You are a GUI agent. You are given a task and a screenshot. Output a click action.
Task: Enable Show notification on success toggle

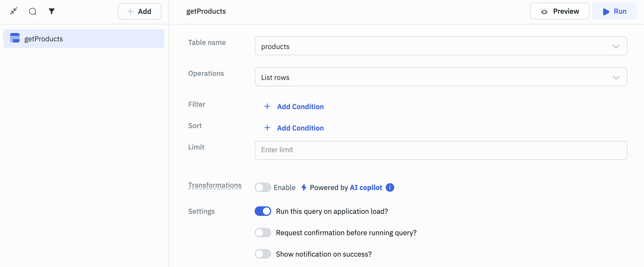tap(263, 254)
